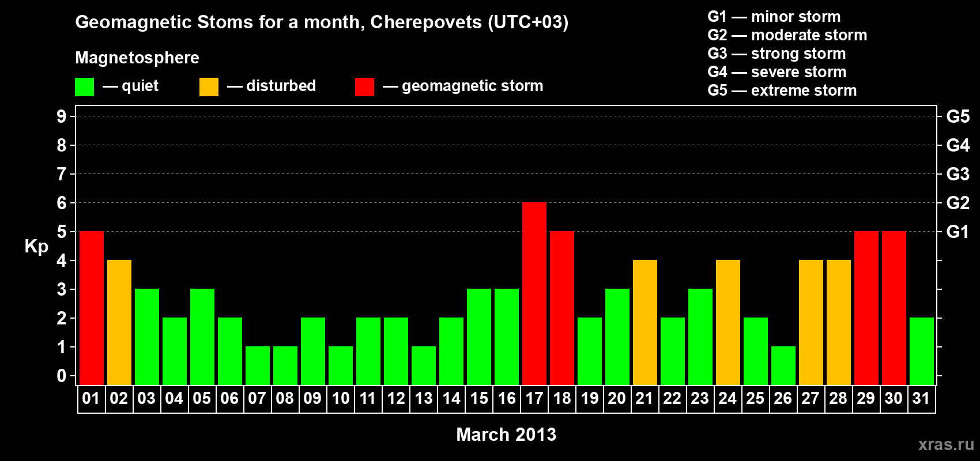Click the red bar for day 30
980x461 pixels.
click(894, 308)
